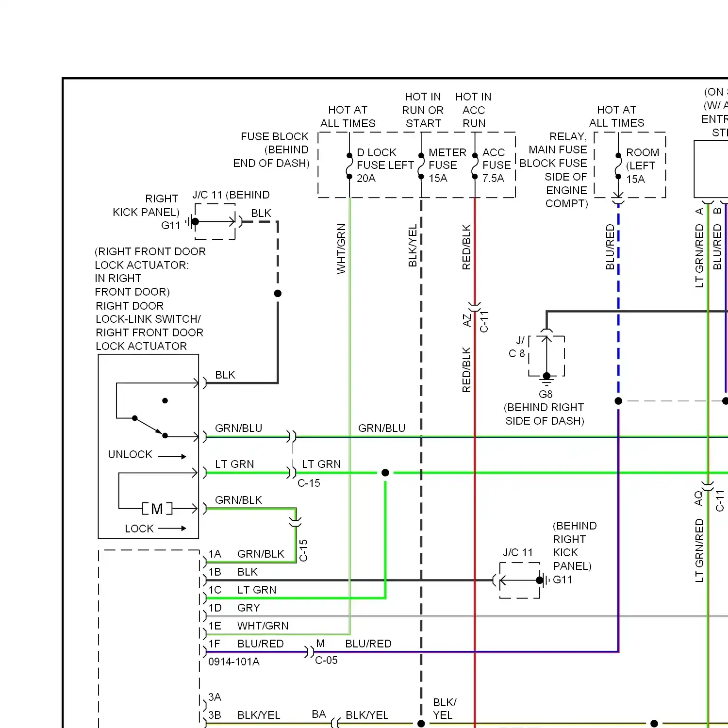Click '(BEHIND RIGHT SIDE OF DASH)' text

point(544,414)
